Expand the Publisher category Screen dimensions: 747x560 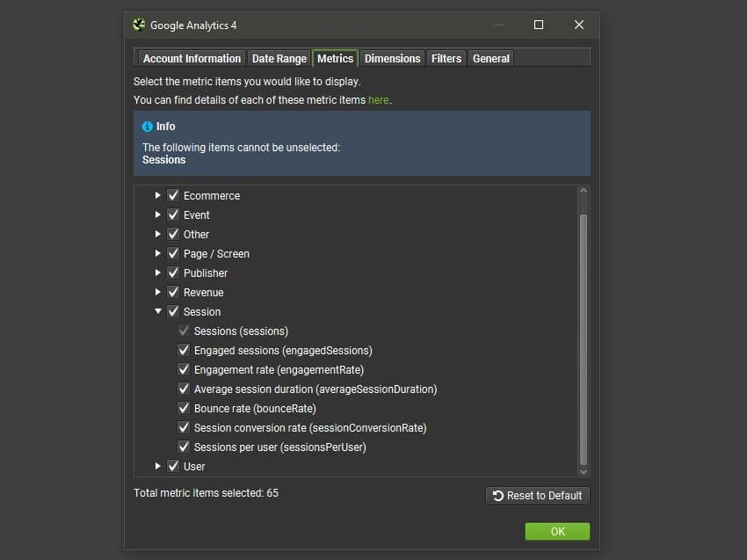pyautogui.click(x=157, y=273)
